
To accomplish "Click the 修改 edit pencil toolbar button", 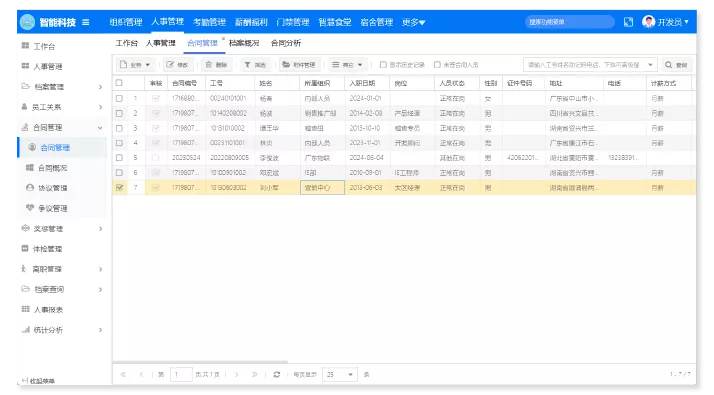I will coord(178,65).
